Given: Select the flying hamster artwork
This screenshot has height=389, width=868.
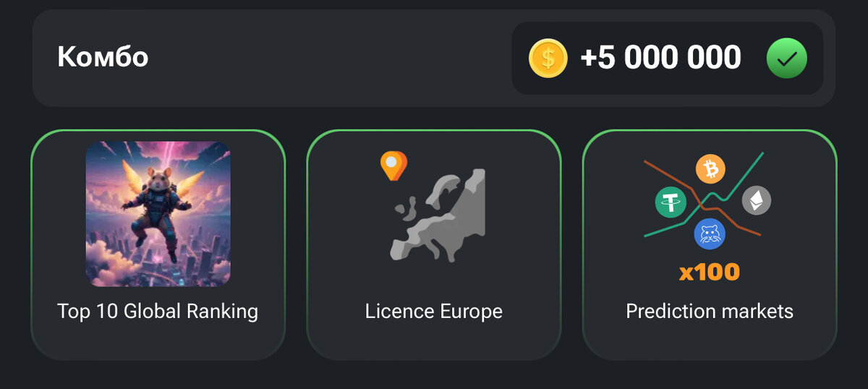Looking at the screenshot, I should tap(158, 214).
